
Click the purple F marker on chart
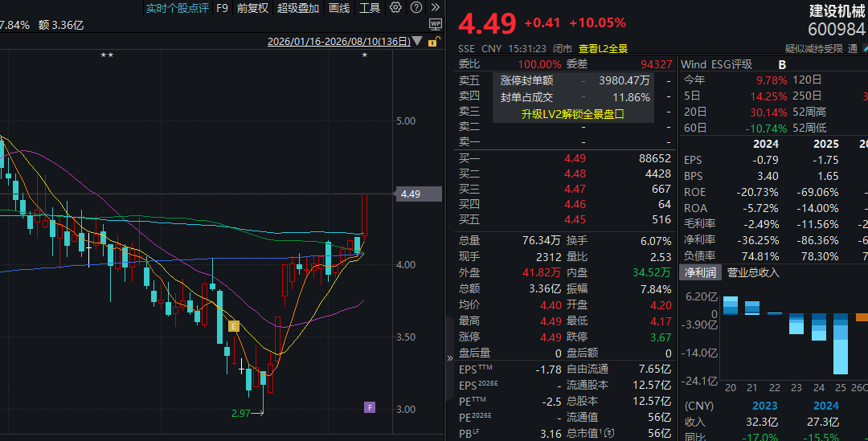point(369,407)
